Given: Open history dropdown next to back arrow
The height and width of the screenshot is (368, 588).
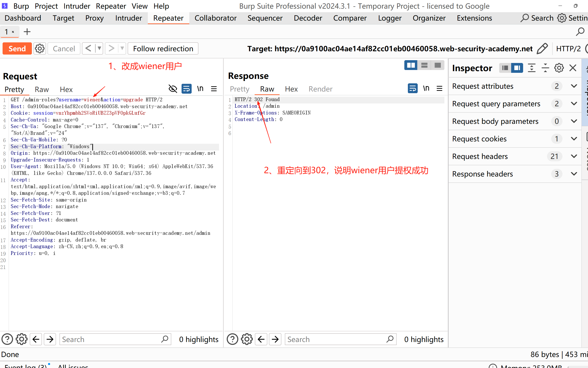Looking at the screenshot, I should pos(99,49).
